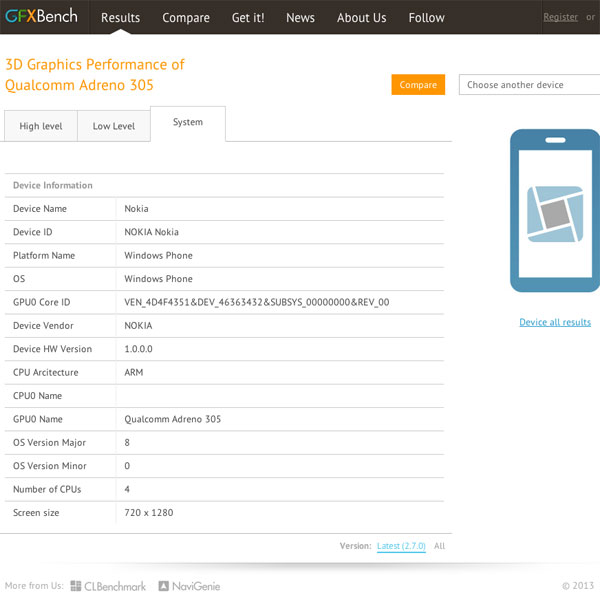
Task: Open the News section
Action: [x=300, y=18]
